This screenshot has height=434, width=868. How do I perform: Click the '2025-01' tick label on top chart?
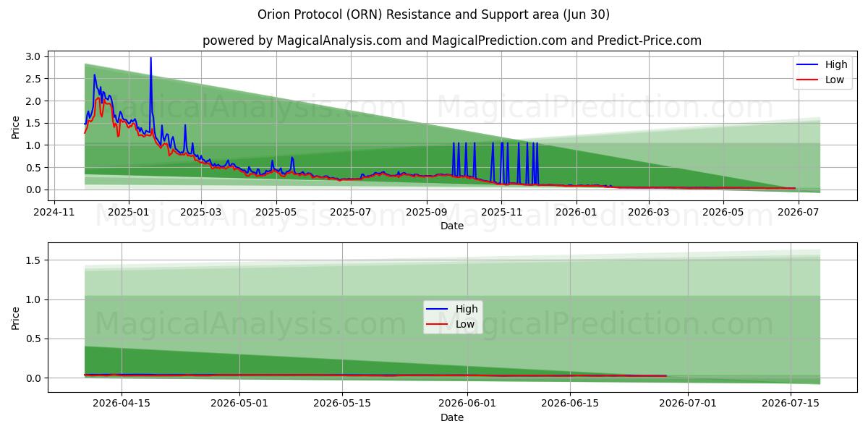[x=128, y=213]
